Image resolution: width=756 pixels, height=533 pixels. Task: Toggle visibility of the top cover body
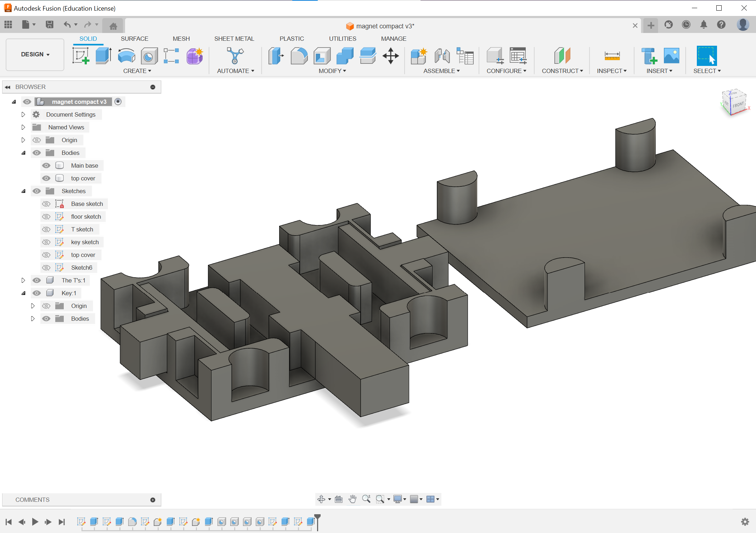pyautogui.click(x=46, y=178)
